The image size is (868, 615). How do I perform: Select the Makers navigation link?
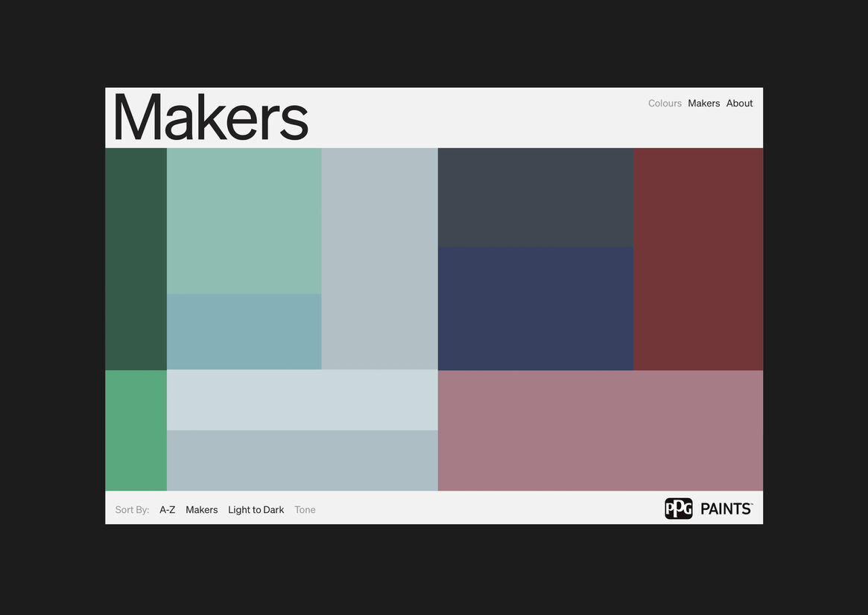pyautogui.click(x=703, y=103)
